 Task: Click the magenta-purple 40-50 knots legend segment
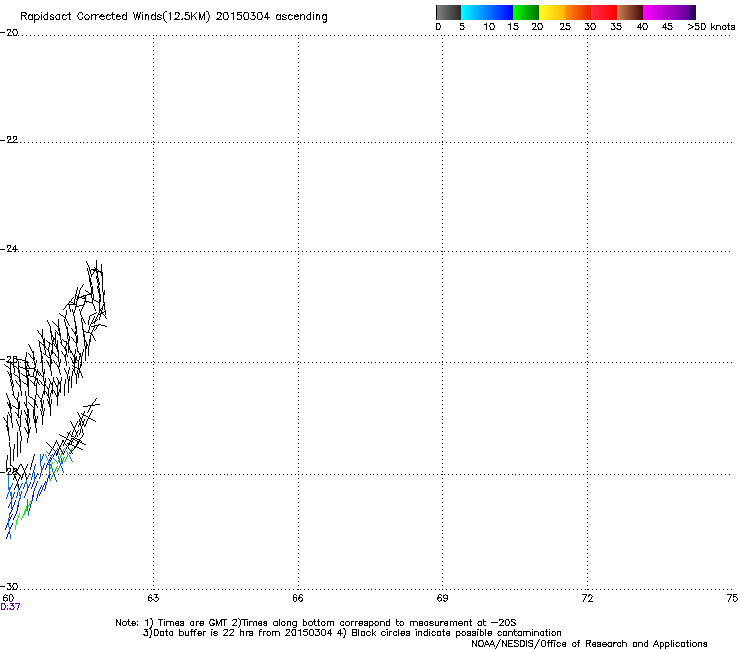(669, 12)
